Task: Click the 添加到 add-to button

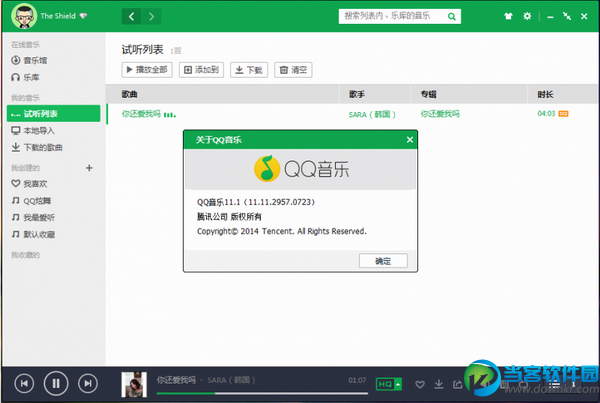Action: (x=201, y=70)
